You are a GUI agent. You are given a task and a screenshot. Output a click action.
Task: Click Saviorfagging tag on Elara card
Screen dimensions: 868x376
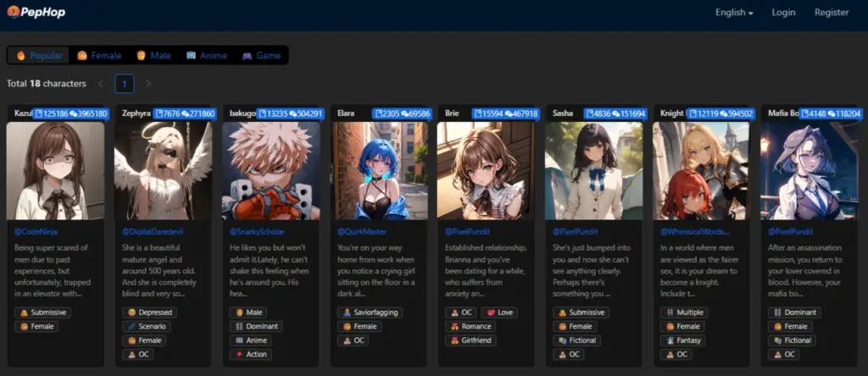click(x=370, y=312)
